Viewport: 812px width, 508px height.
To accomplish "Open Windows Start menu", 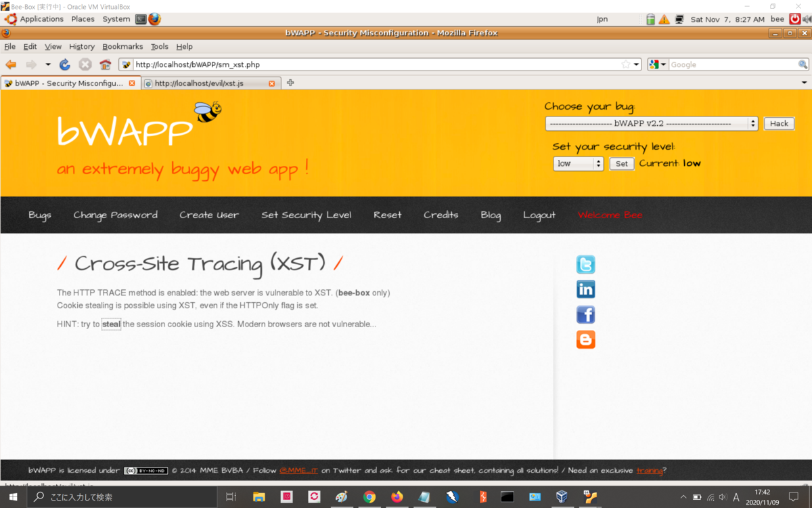I will (13, 496).
